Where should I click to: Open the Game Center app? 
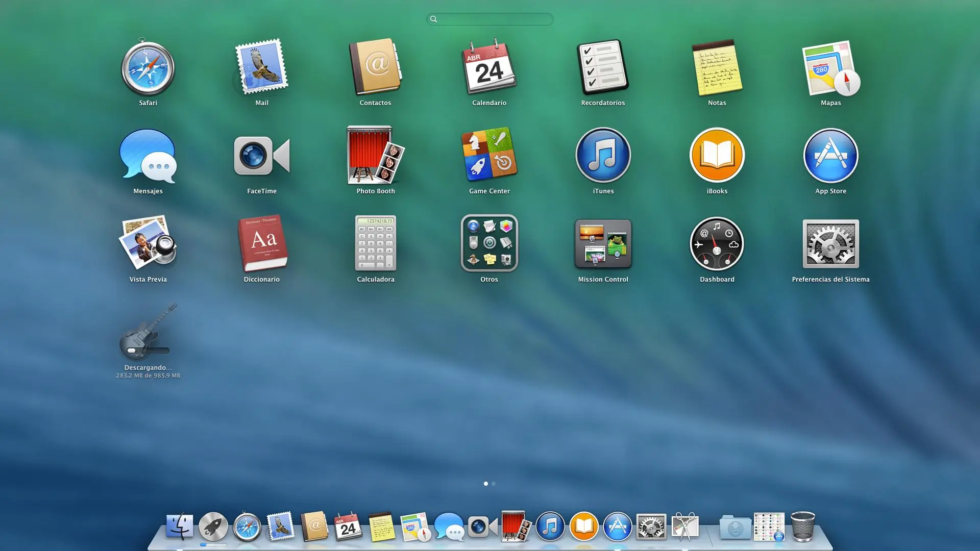pyautogui.click(x=489, y=155)
